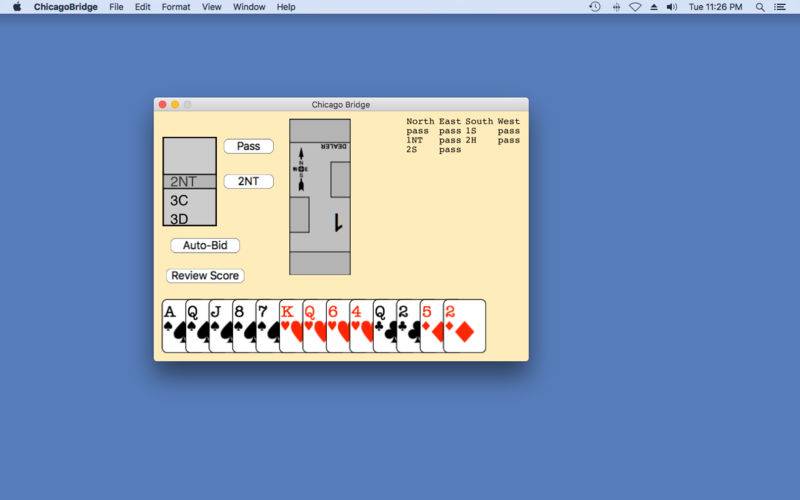Click the 2 of clubs card
800x500 pixels.
(x=409, y=326)
